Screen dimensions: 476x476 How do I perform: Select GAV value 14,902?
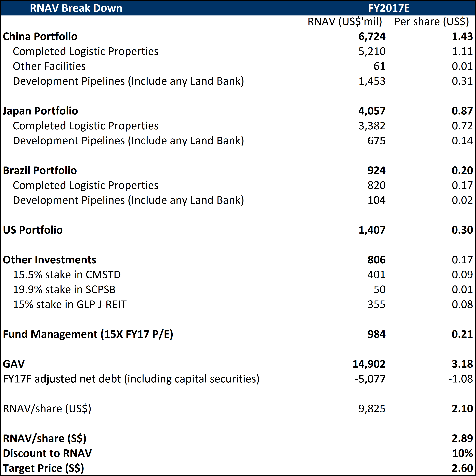[369, 364]
